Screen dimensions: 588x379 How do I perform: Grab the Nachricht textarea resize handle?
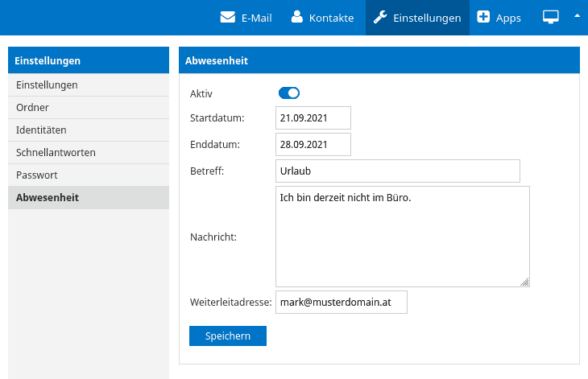pyautogui.click(x=524, y=282)
